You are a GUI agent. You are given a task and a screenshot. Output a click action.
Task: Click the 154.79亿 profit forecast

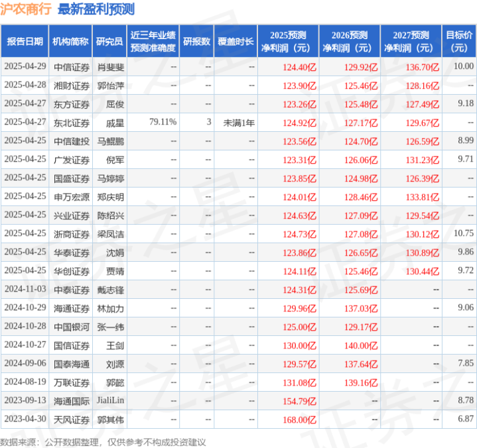pos(300,401)
